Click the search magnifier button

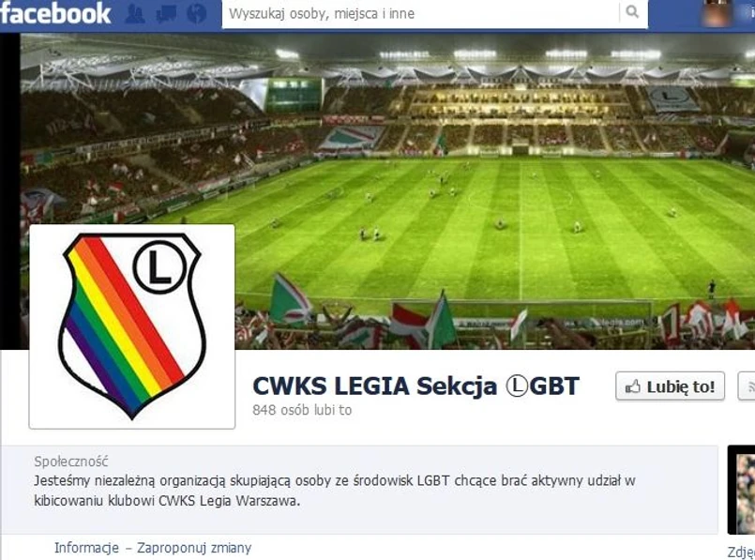click(x=633, y=12)
